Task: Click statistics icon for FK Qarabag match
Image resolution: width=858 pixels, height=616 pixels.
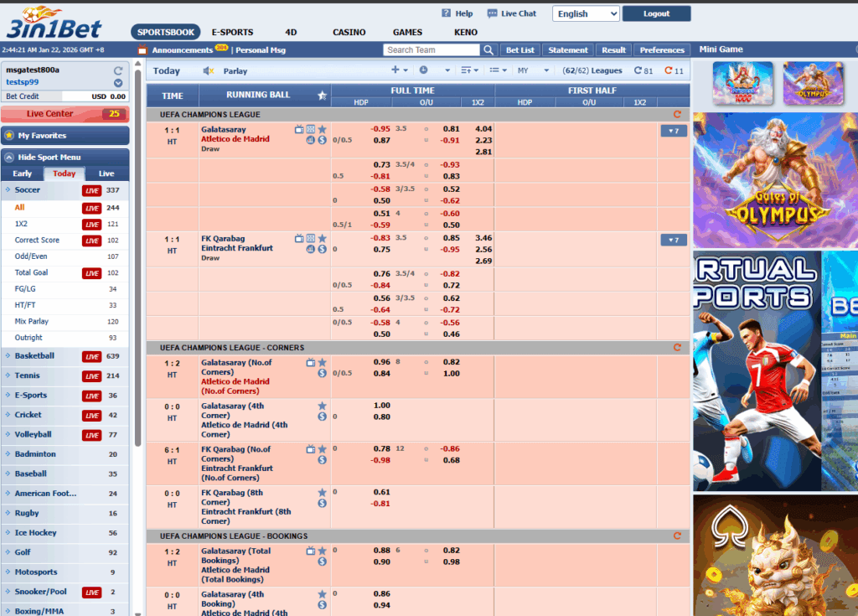Action: [310, 249]
